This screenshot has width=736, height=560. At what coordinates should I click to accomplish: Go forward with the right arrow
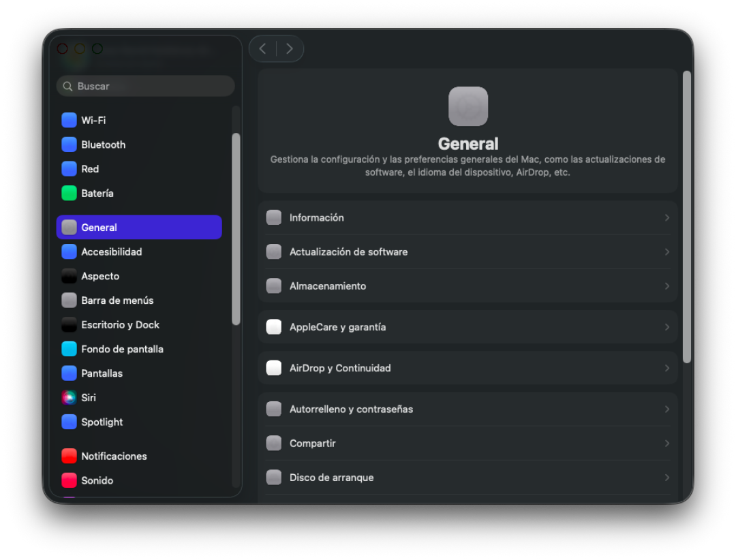(x=290, y=49)
